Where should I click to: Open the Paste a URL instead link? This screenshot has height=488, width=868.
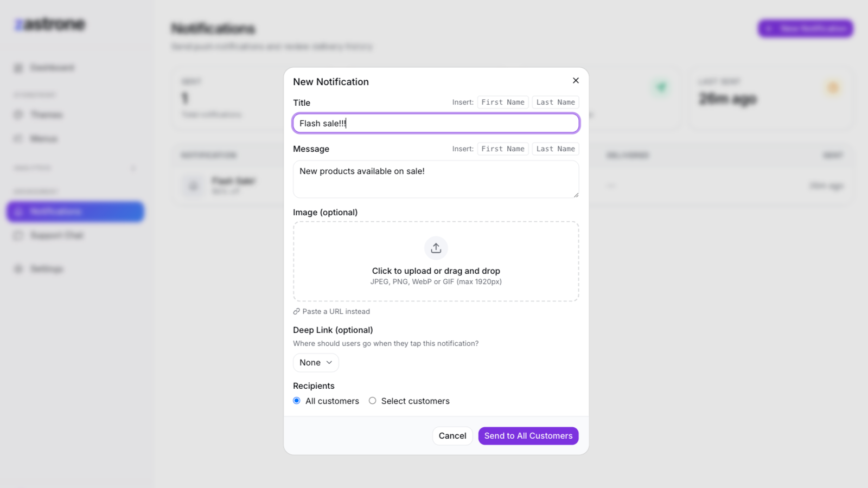(331, 312)
